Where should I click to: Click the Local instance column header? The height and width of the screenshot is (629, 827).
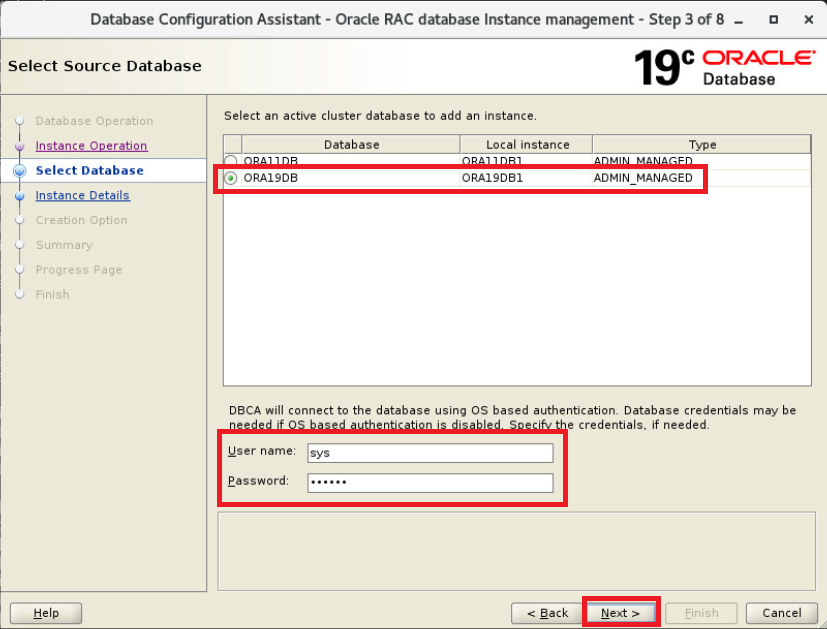(x=527, y=144)
